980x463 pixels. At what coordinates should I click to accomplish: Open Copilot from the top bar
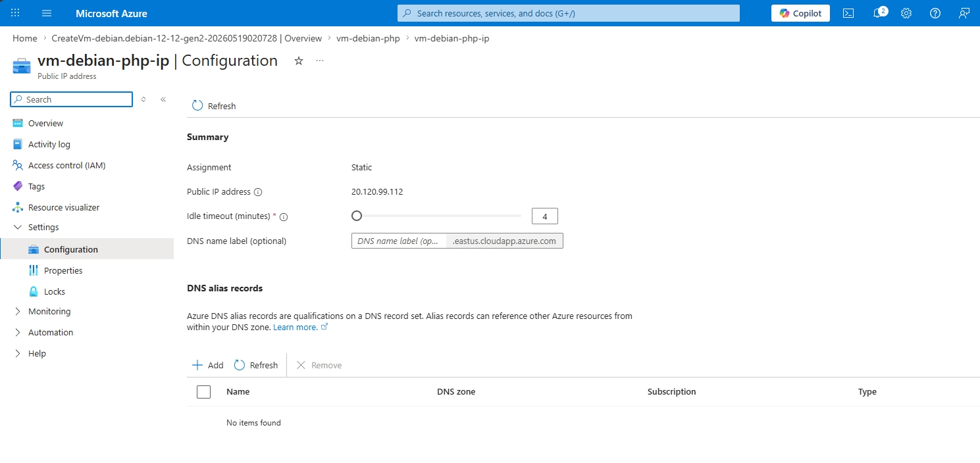(800, 13)
